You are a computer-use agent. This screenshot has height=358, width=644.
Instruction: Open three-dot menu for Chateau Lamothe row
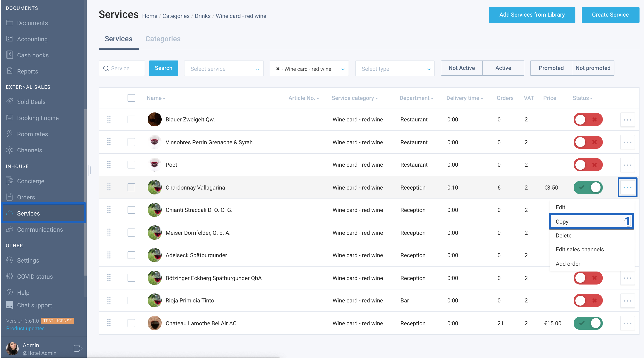click(627, 323)
